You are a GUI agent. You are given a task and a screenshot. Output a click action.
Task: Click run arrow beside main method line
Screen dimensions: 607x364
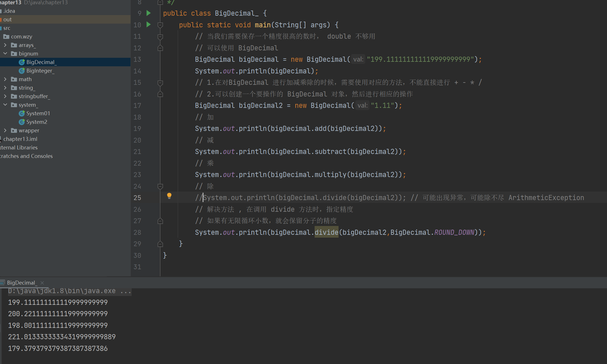tap(148, 24)
